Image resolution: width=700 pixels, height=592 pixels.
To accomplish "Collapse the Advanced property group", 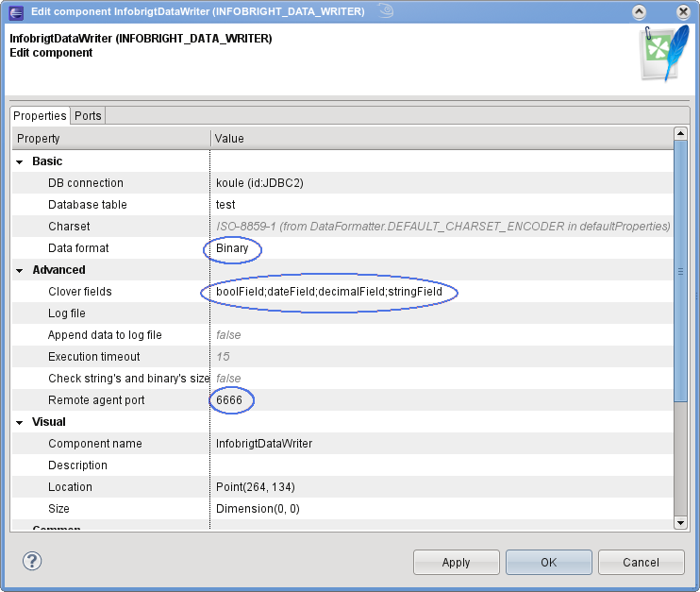I will pyautogui.click(x=19, y=270).
